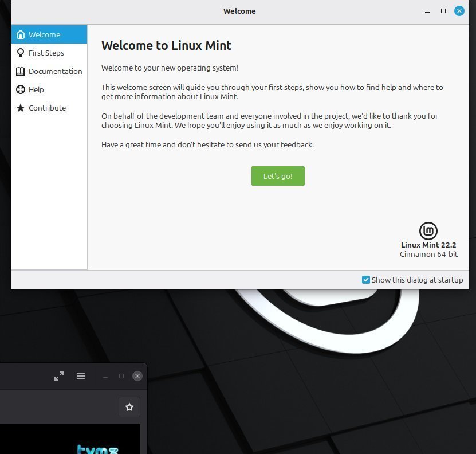Minimize the Welcome window

pos(427,11)
